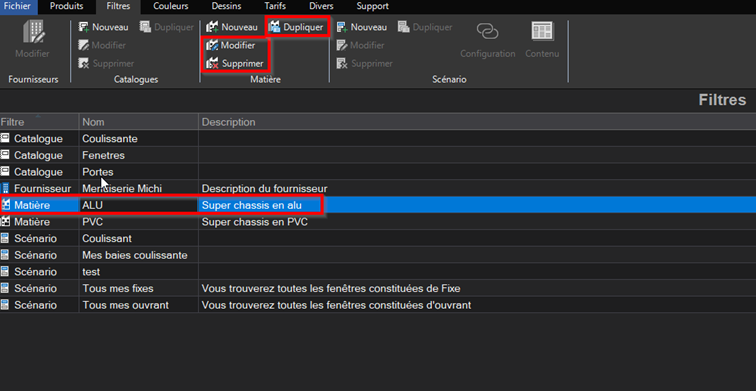Click the Scénario Coulissant row icon
756x391 pixels.
(x=5, y=238)
